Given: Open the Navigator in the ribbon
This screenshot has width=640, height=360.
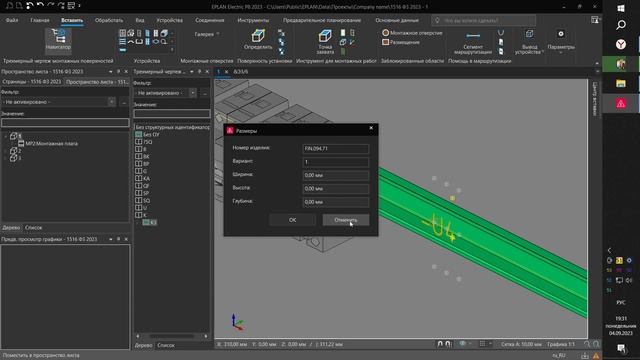Looking at the screenshot, I should click(x=58, y=40).
